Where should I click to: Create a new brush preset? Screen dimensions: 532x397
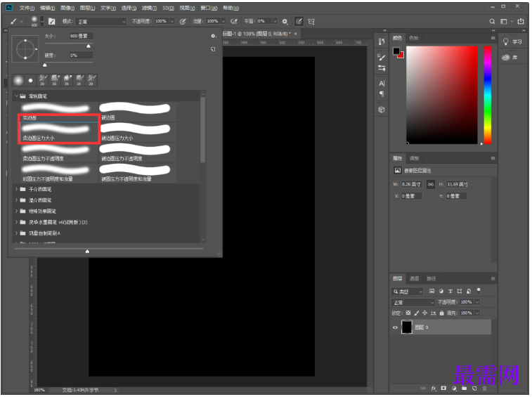[213, 49]
